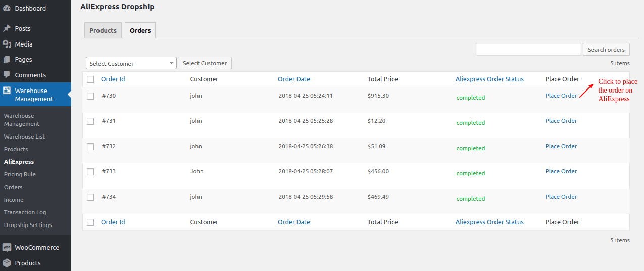Click the completed status of order #730

click(x=471, y=98)
